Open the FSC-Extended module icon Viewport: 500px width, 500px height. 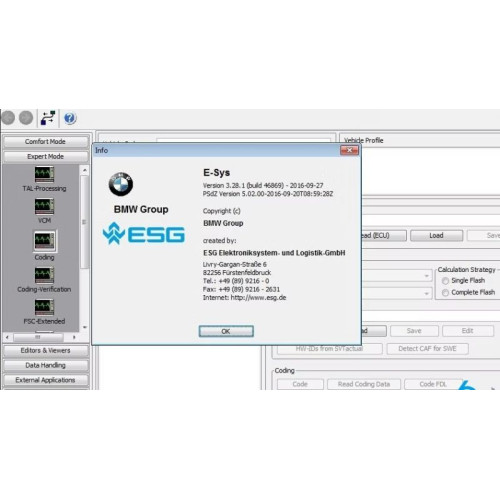pyautogui.click(x=44, y=307)
